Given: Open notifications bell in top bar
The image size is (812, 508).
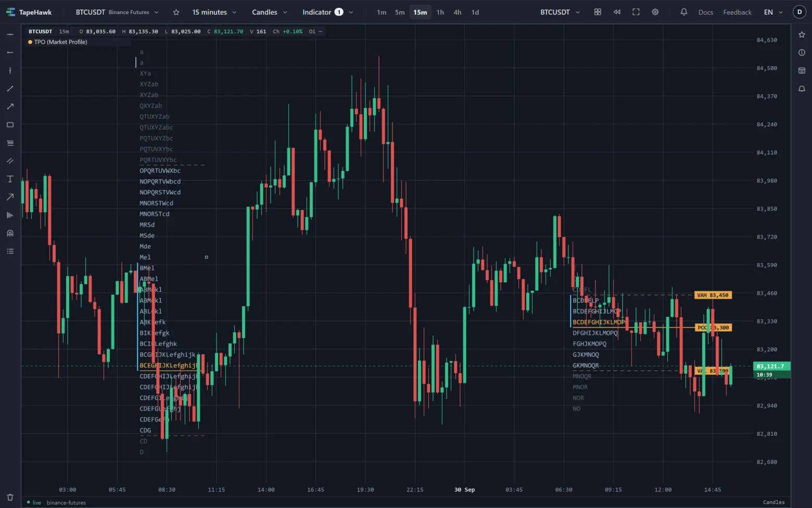Looking at the screenshot, I should (x=684, y=12).
